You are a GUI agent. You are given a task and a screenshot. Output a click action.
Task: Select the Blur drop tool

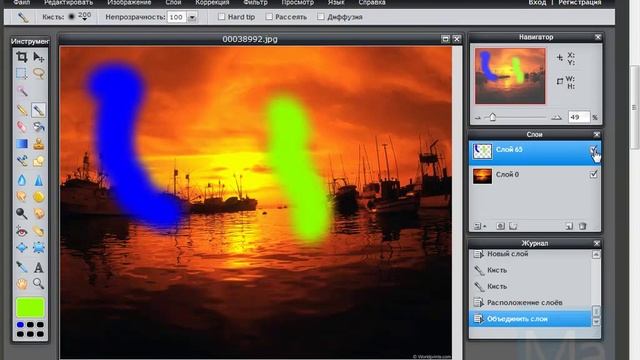tap(22, 180)
